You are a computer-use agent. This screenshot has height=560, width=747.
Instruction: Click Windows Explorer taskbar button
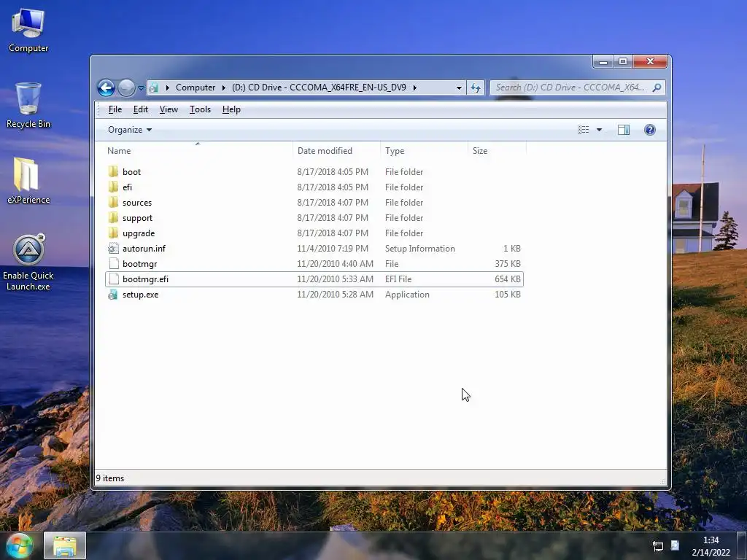(x=65, y=545)
